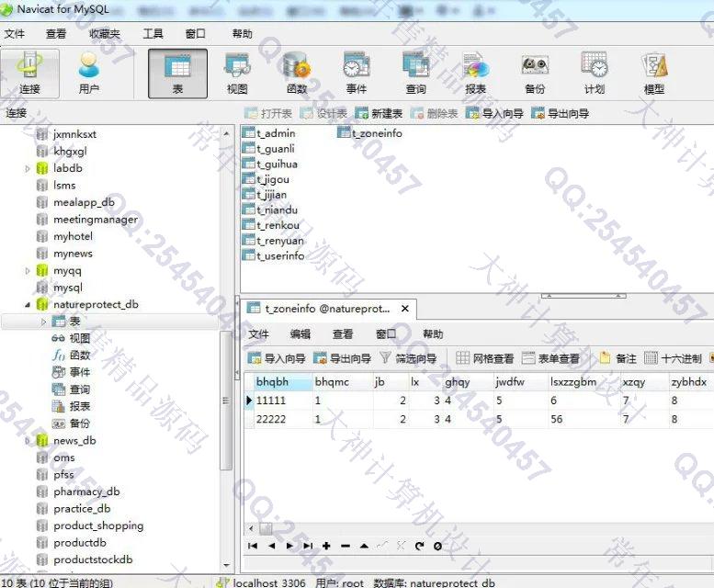This screenshot has width=714, height=588.
Task: Switch to 网格查看 grid view
Action: [484, 358]
